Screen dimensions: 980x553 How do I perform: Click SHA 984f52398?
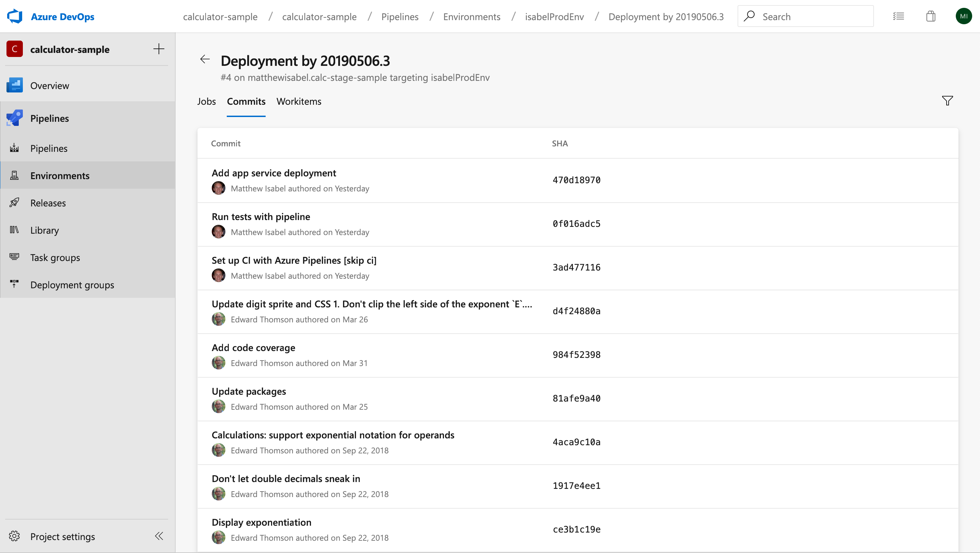(x=576, y=355)
